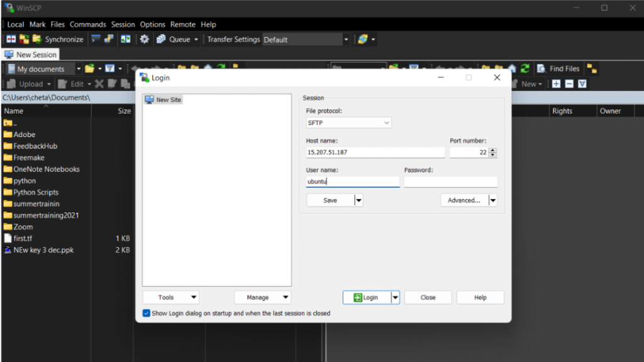Open the Options menu
The height and width of the screenshot is (362, 644).
[152, 25]
